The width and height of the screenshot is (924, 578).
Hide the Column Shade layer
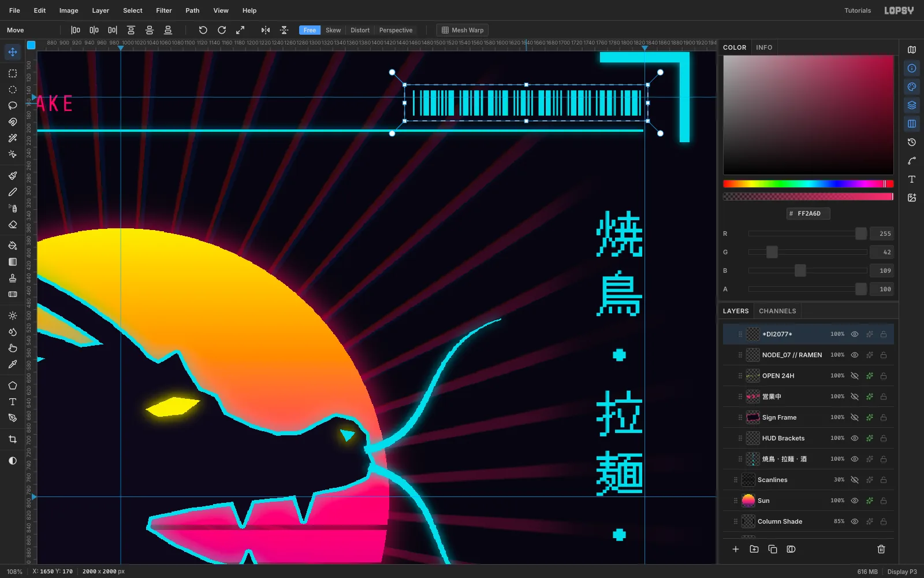tap(855, 521)
